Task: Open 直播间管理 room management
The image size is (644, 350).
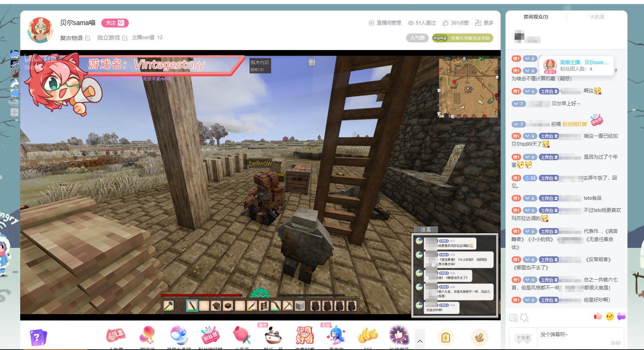Action: (x=385, y=23)
